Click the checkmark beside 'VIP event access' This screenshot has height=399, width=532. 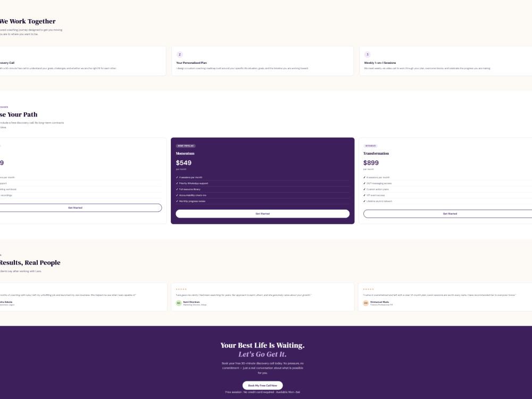[364, 195]
